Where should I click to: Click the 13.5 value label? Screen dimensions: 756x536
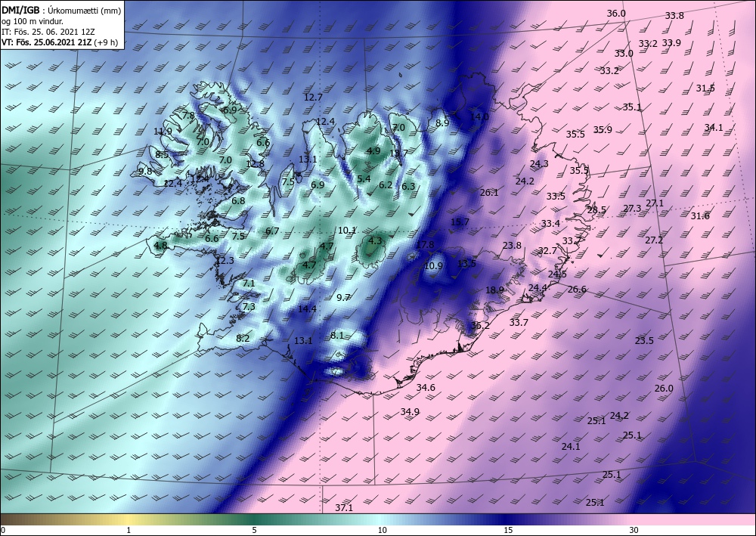coord(466,264)
